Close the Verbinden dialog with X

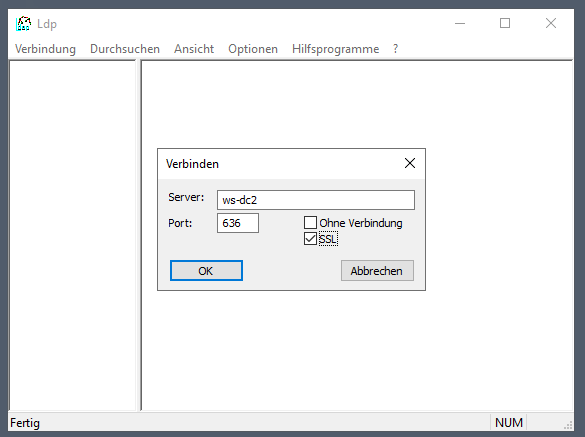(410, 163)
